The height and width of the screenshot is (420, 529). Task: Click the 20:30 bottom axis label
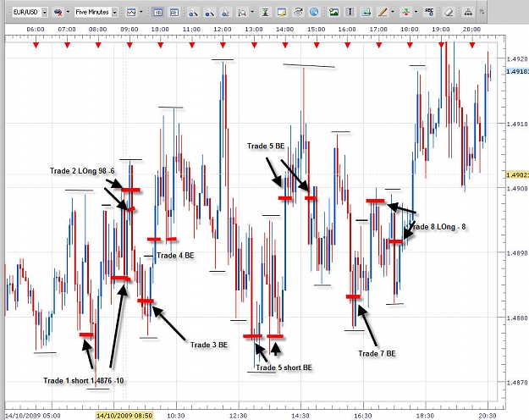point(488,415)
